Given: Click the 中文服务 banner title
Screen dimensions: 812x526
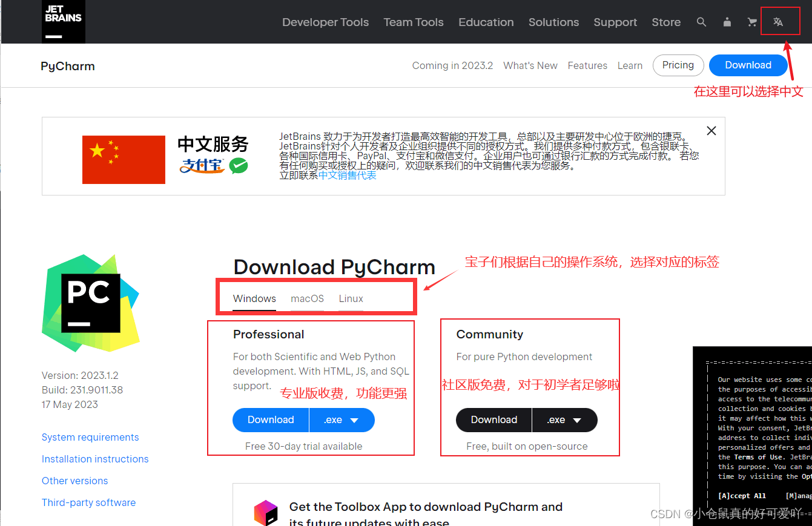Looking at the screenshot, I should (213, 144).
